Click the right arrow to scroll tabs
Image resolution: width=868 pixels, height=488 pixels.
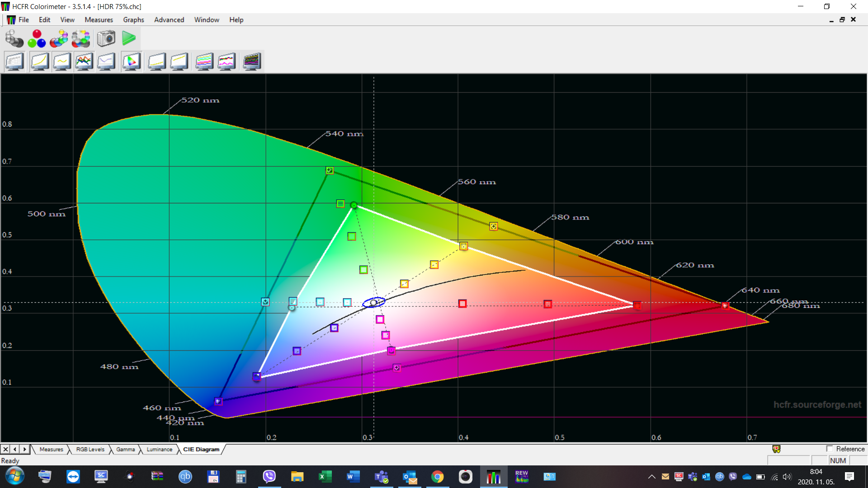click(25, 449)
